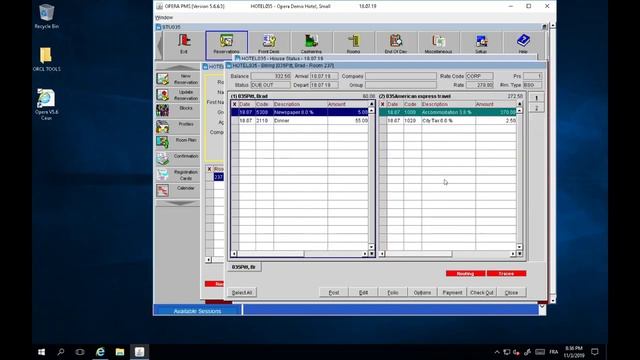
Task: Open the Task View taskbar icon
Action: coord(80,352)
